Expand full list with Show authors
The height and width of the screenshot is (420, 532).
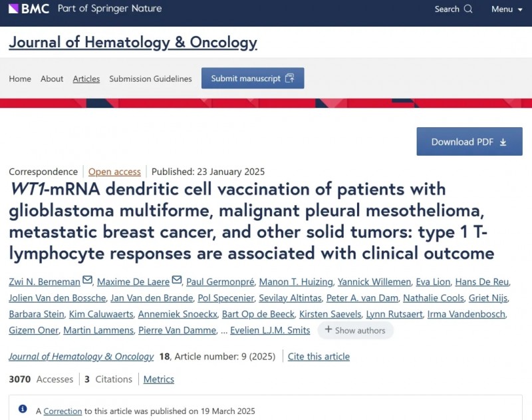point(355,330)
